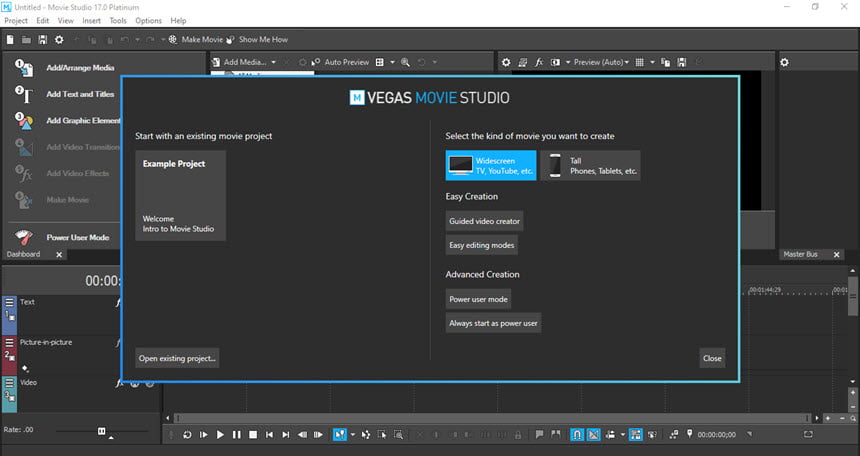Select the Normal Edit tool in the timeline toolbar
Screen dimensions: 860x456
pyautogui.click(x=340, y=434)
